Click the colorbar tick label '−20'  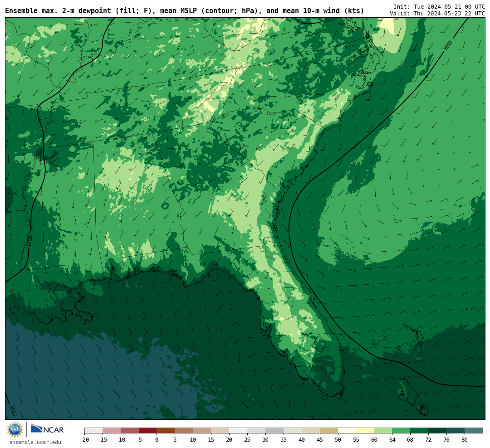(84, 440)
